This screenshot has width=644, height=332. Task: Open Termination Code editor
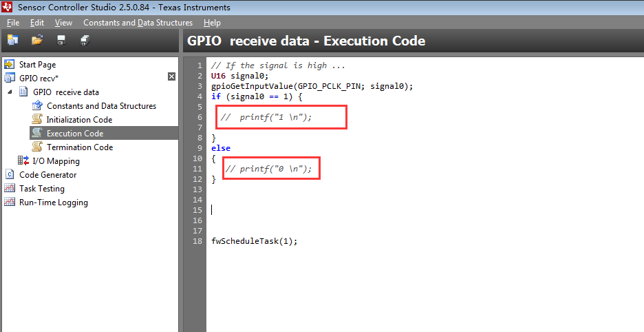pyautogui.click(x=80, y=147)
